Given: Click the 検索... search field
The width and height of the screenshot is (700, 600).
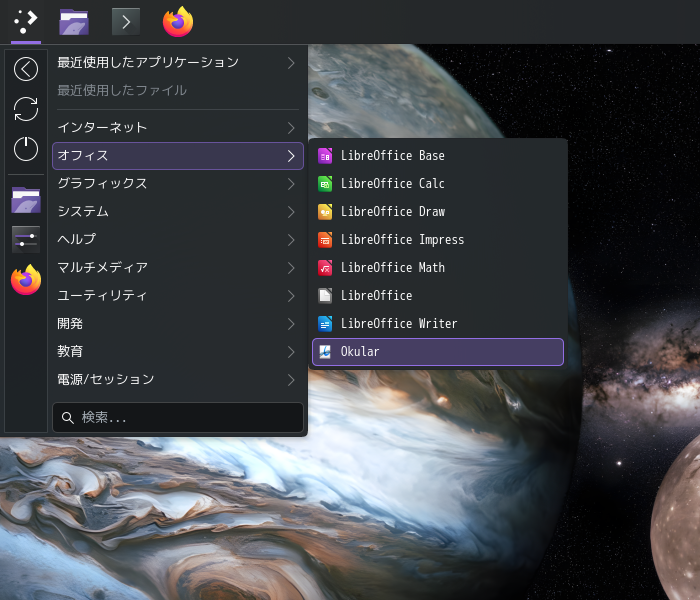Looking at the screenshot, I should pyautogui.click(x=178, y=418).
